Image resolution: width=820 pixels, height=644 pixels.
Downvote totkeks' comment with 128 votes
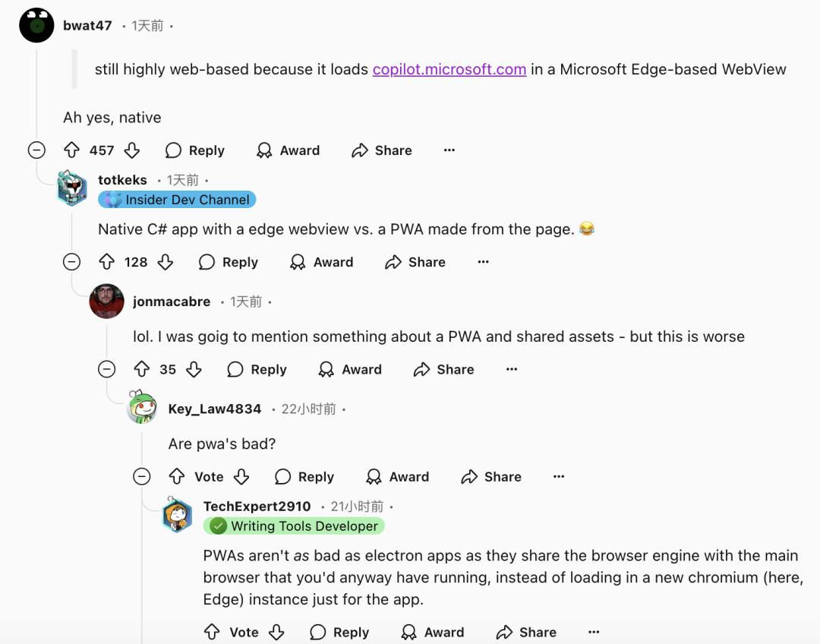point(166,262)
